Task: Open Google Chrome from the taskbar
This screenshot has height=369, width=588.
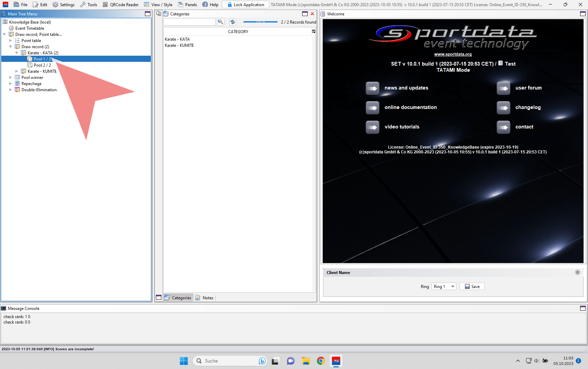Action: click(321, 361)
